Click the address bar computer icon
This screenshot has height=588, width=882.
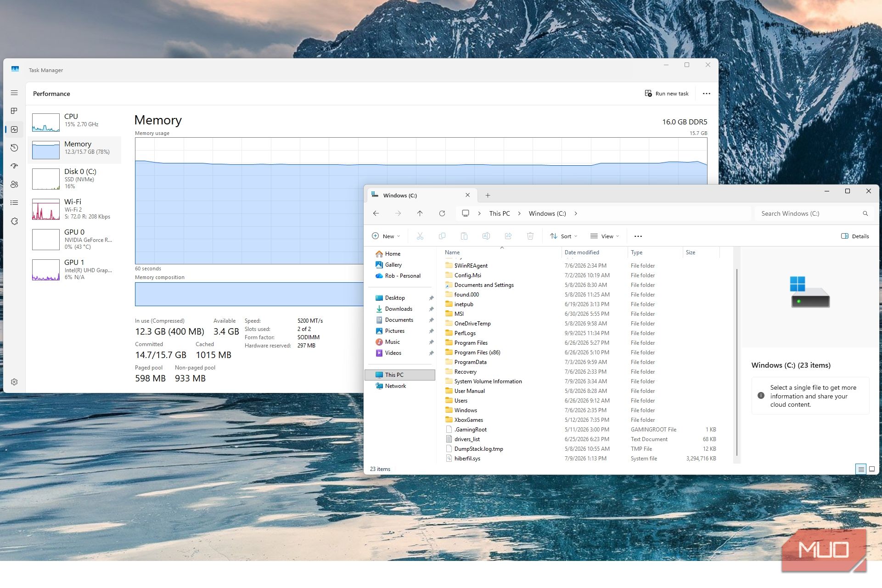[466, 213]
